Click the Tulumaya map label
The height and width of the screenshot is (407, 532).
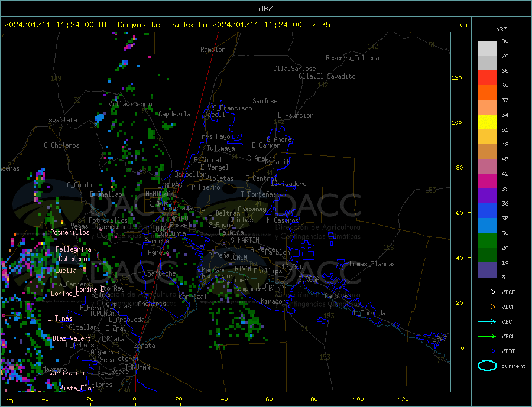221,148
